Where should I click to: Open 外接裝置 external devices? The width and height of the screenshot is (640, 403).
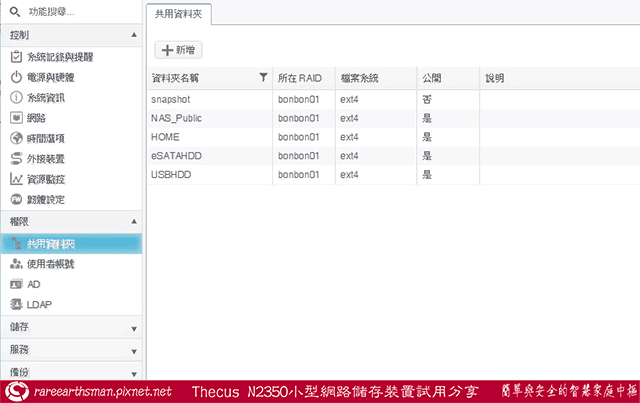45,158
